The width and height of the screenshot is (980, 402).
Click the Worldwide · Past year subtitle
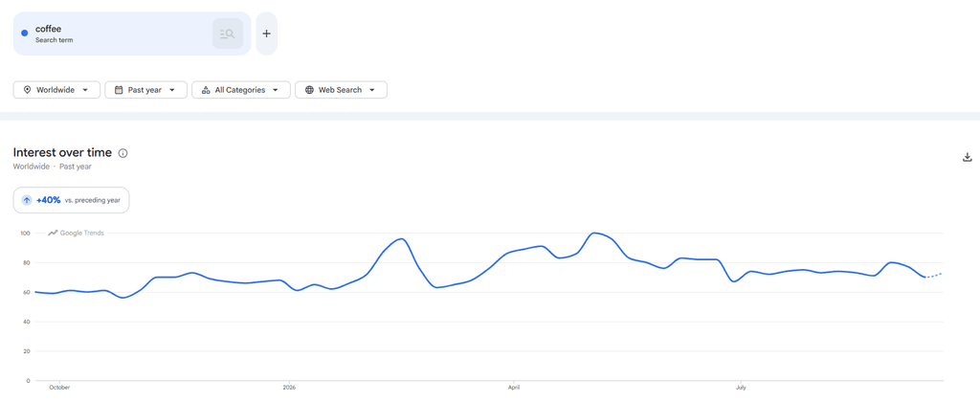coord(53,167)
